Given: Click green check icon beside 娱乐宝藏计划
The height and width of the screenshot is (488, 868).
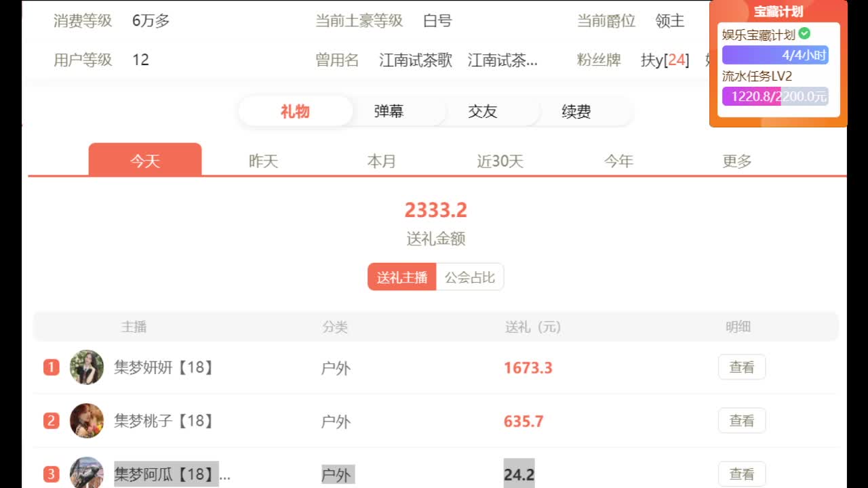Looking at the screenshot, I should (x=804, y=33).
